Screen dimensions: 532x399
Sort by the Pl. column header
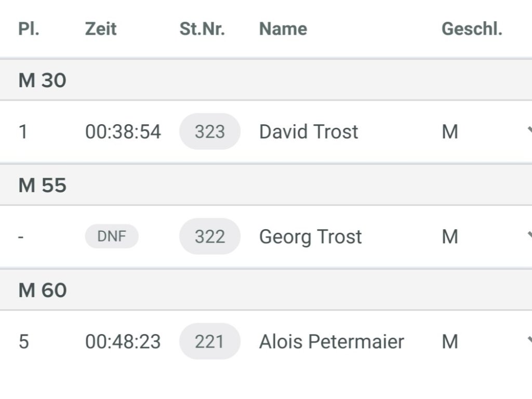click(x=29, y=29)
